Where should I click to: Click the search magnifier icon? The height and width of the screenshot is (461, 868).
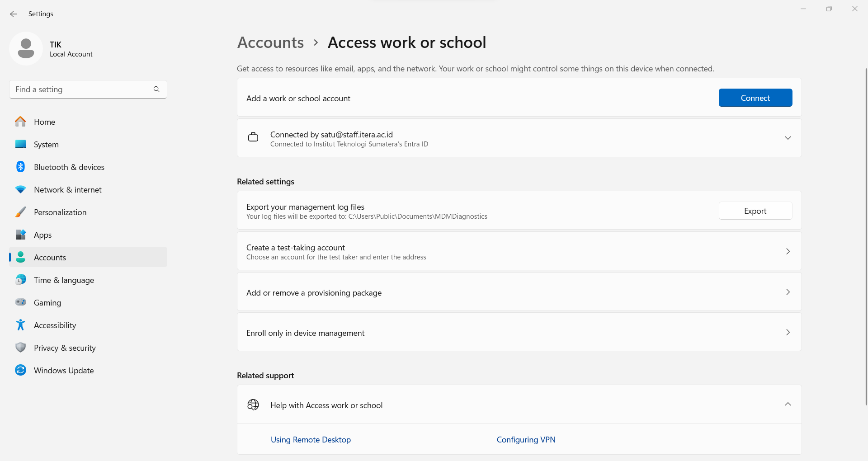coord(156,89)
